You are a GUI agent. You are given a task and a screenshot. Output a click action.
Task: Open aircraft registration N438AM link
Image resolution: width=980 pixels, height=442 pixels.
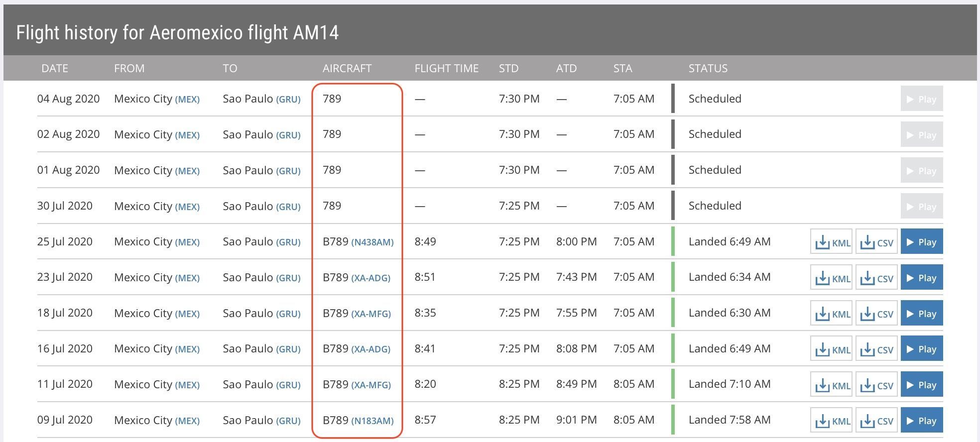(372, 242)
